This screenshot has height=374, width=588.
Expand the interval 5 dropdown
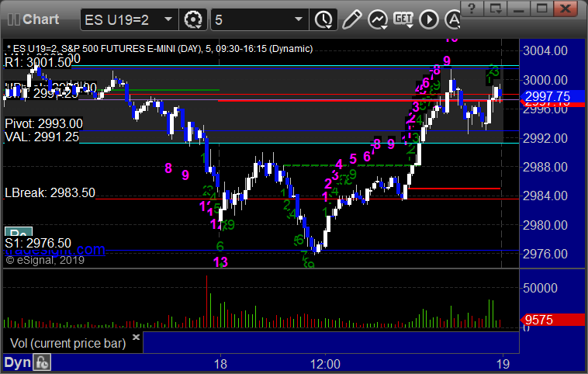[x=299, y=19]
